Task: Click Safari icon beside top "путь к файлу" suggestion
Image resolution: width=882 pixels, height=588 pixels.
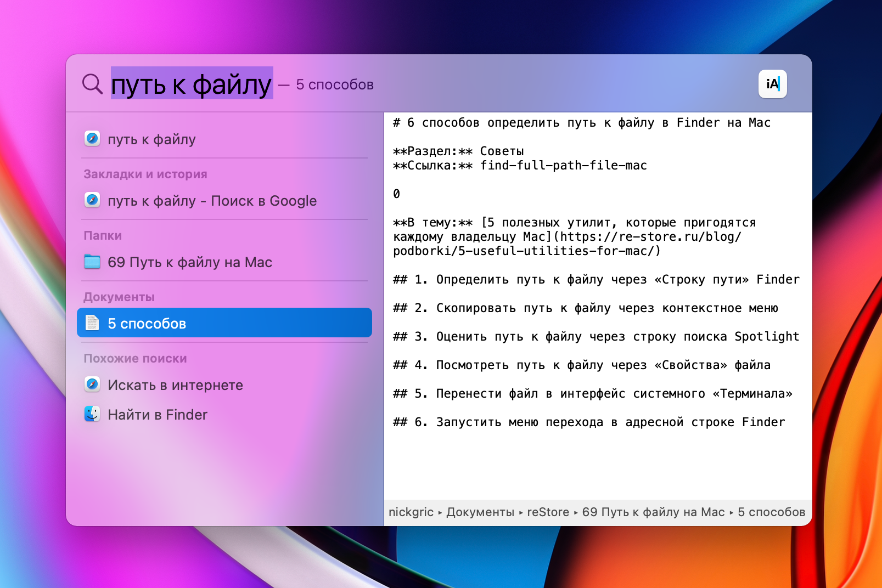Action: coord(92,139)
